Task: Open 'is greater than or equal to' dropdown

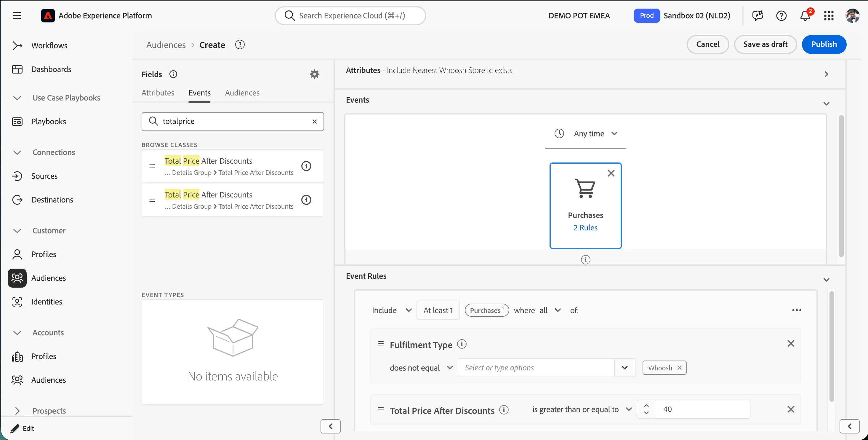Action: (582, 409)
